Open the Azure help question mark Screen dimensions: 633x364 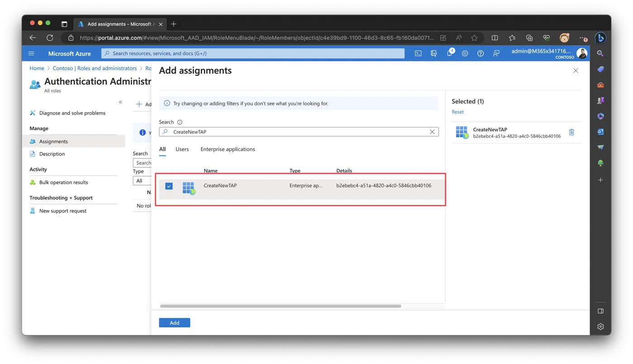[481, 53]
